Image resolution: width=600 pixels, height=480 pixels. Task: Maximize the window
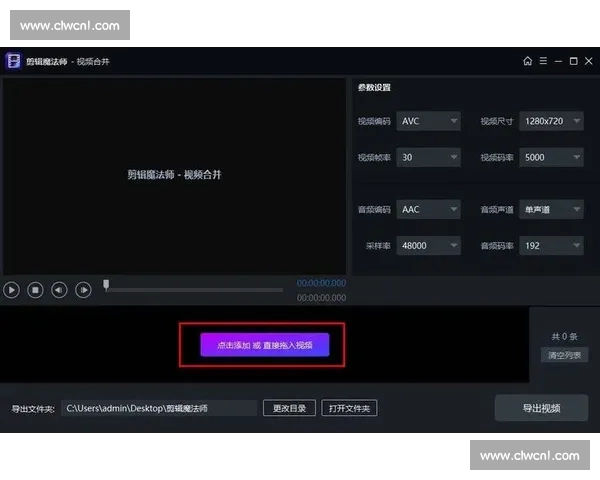tap(574, 61)
